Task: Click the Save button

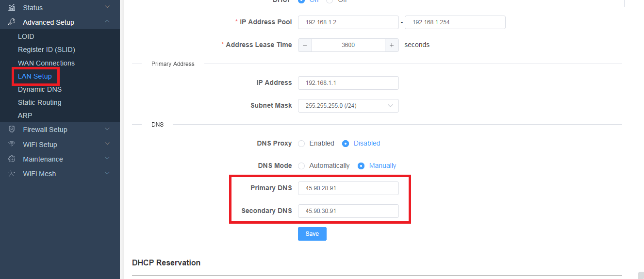Action: [312, 234]
